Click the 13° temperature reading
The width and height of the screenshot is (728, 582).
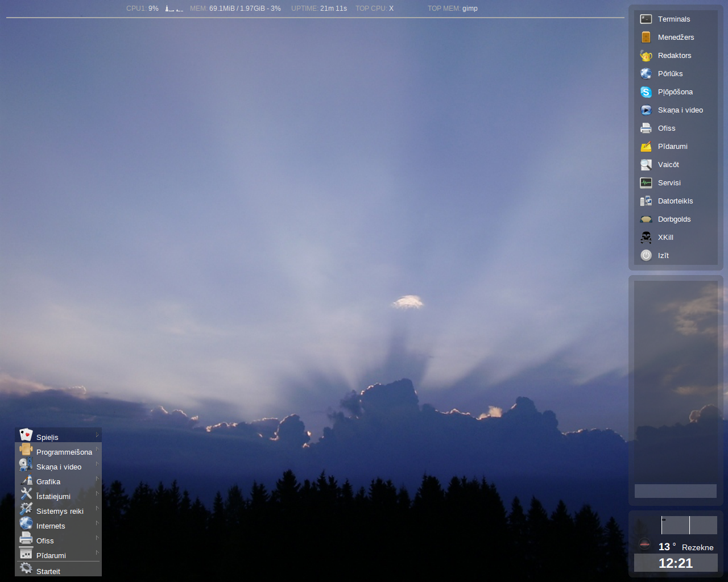667,547
